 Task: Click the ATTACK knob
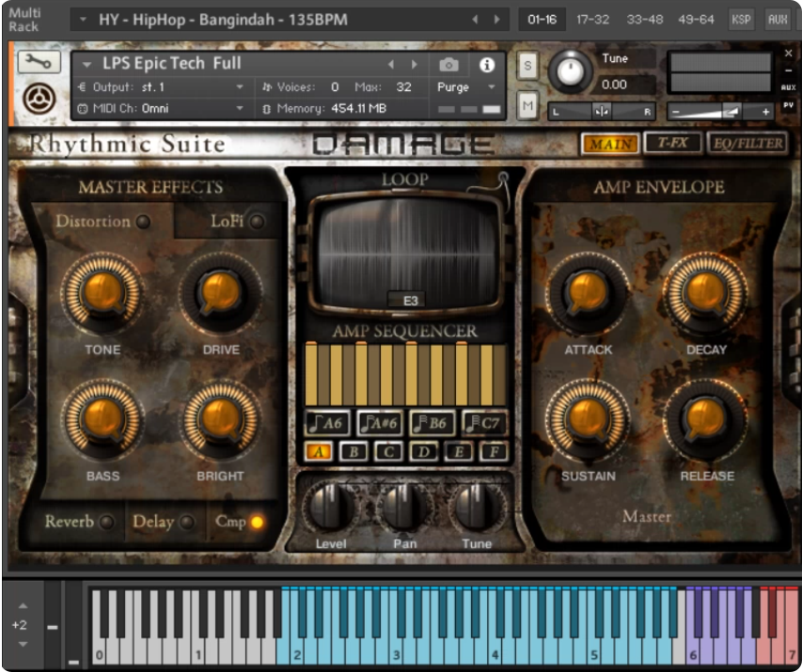(588, 293)
